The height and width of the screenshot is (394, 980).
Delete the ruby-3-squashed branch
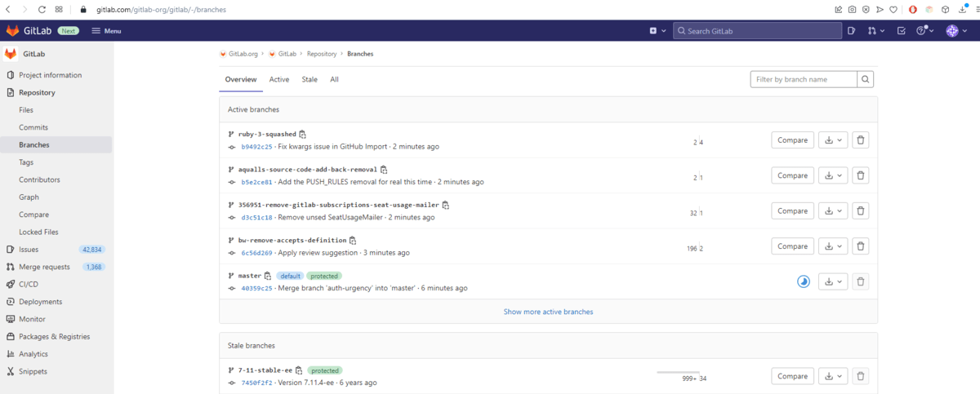click(861, 140)
